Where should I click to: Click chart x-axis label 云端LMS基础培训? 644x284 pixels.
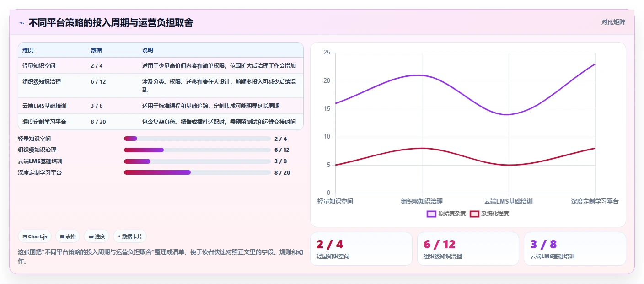point(508,201)
